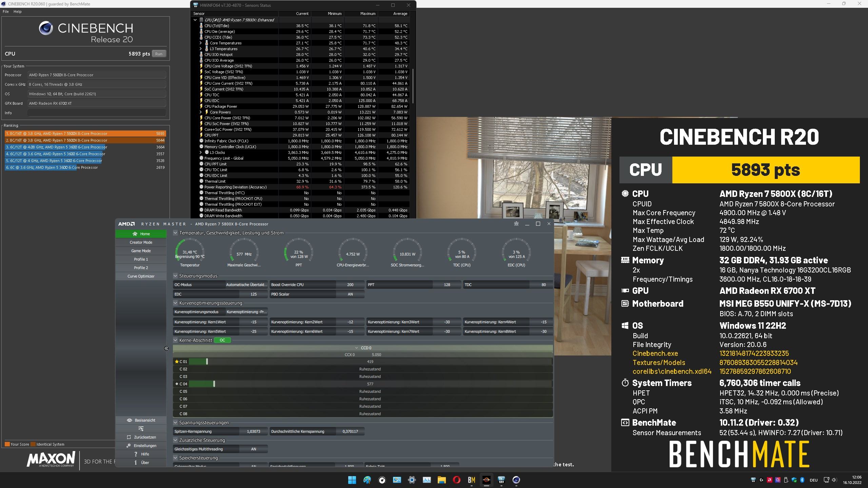The image size is (868, 488).
Task: Toggle Gleichzeitiges Multithreading AN value
Action: (x=253, y=449)
